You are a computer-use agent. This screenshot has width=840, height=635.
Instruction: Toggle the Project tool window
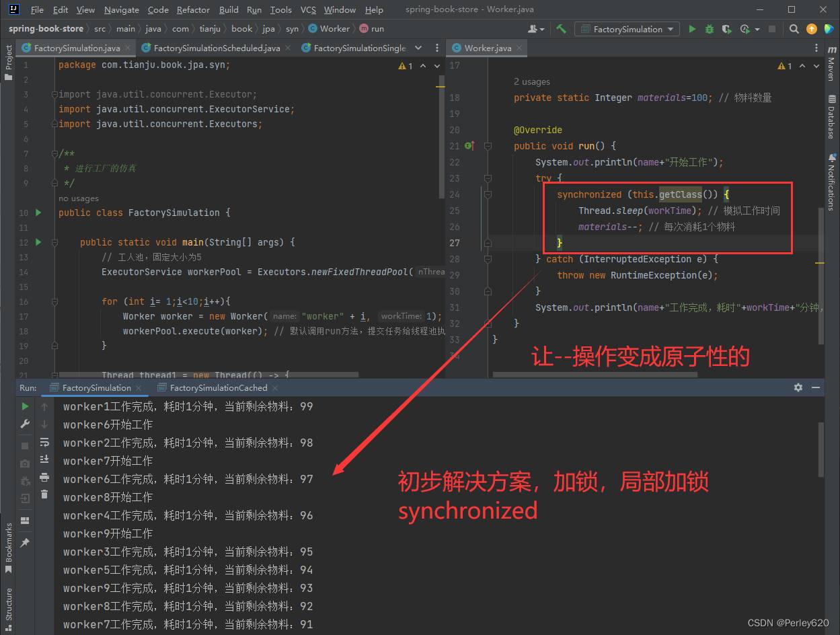[x=9, y=63]
